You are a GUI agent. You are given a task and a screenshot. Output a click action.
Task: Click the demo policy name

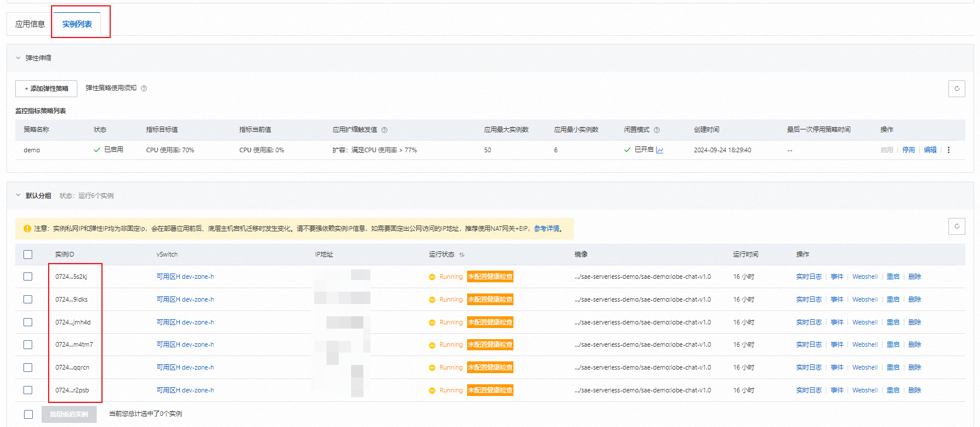pyautogui.click(x=32, y=150)
